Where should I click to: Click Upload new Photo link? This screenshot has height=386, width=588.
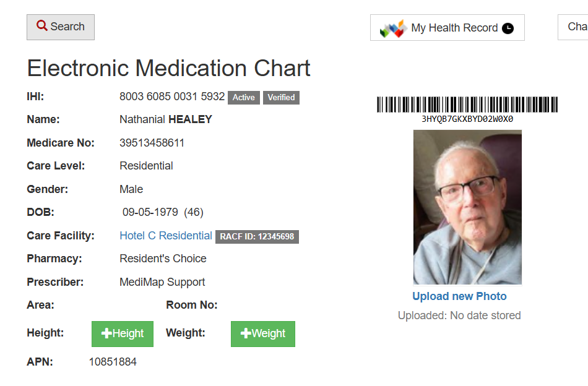click(x=459, y=296)
